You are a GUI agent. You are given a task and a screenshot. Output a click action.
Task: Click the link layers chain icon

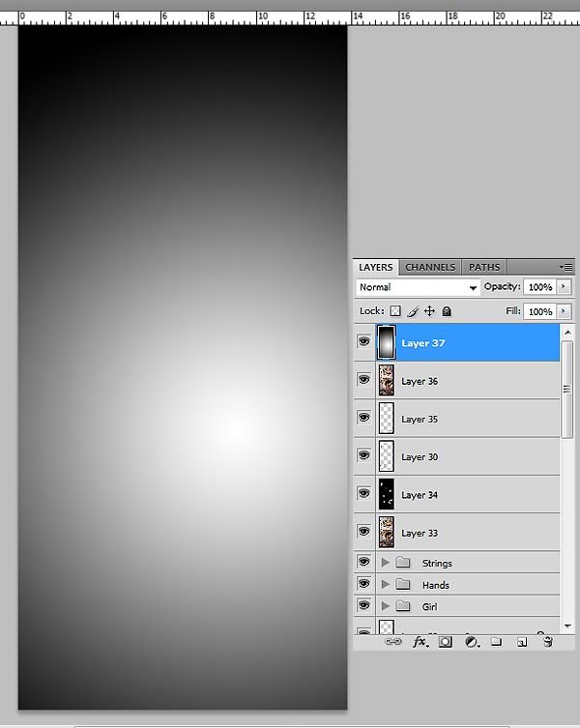pos(392,642)
